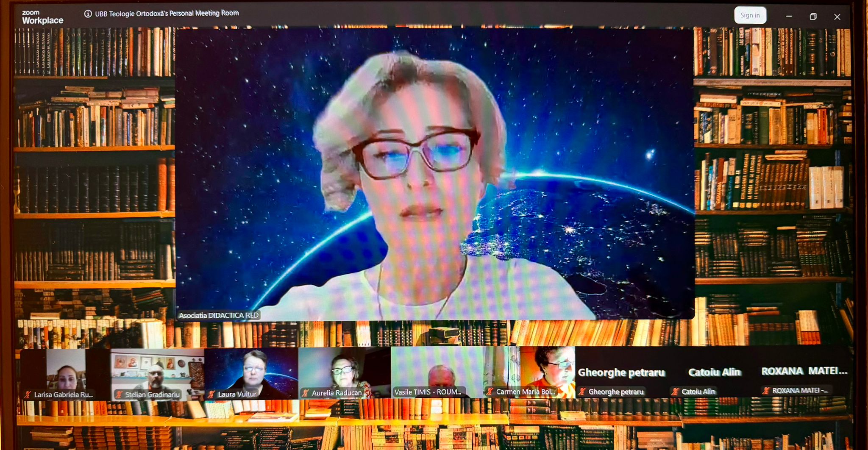Click ROXANA MATEI's muted microphone icon
The width and height of the screenshot is (868, 450).
pyautogui.click(x=766, y=390)
